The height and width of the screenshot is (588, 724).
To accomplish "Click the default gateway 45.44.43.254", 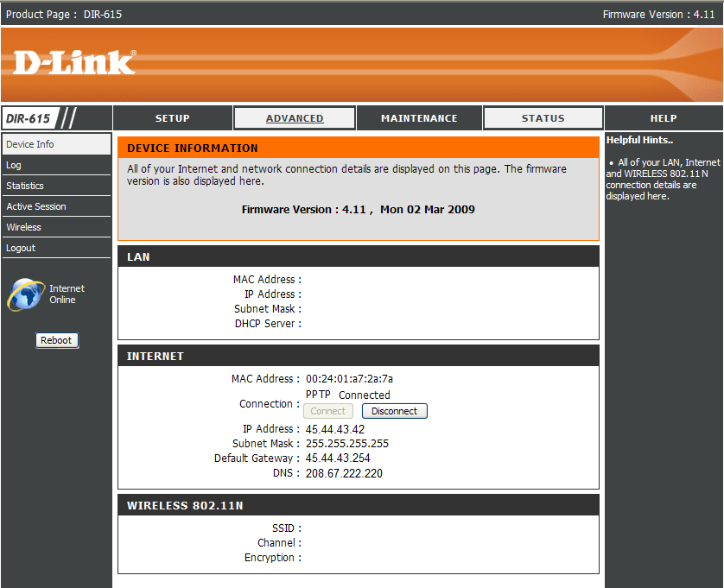I will coord(338,458).
